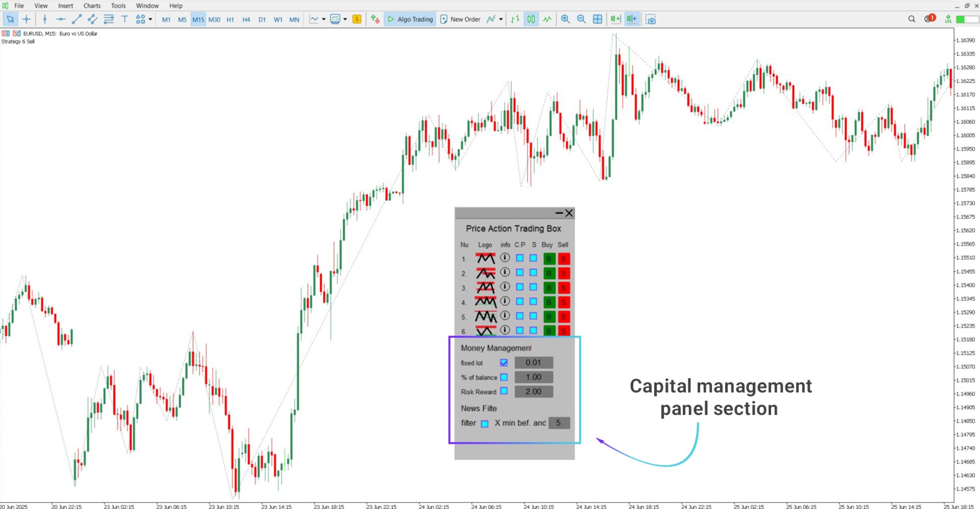Enable the % of balance checkbox
Screen dimensions: 980x509
504,377
